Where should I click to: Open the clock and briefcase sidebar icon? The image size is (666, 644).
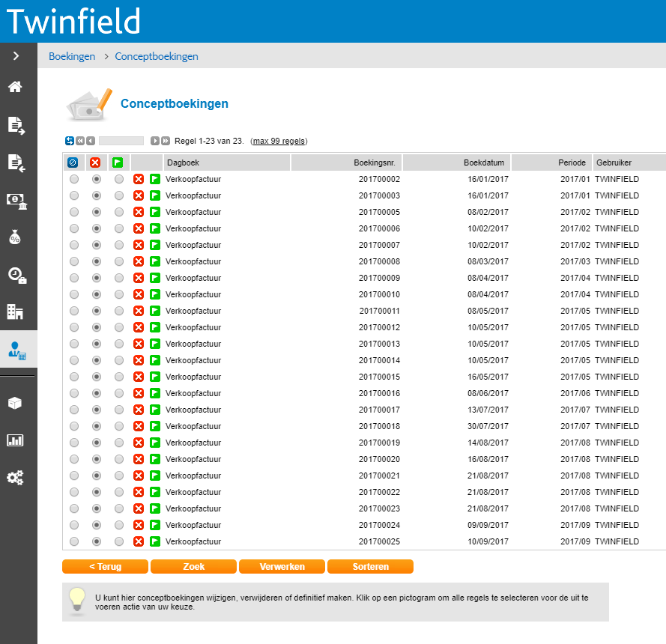tap(16, 275)
